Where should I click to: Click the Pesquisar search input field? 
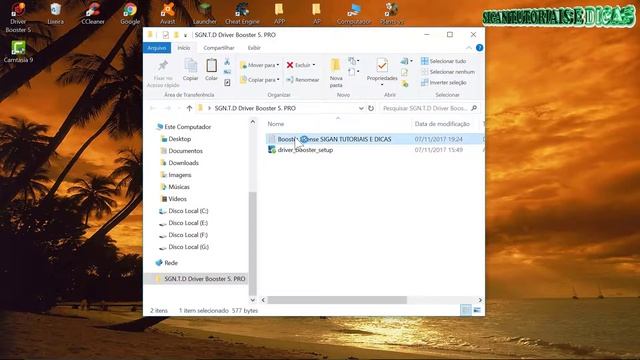(x=425, y=108)
